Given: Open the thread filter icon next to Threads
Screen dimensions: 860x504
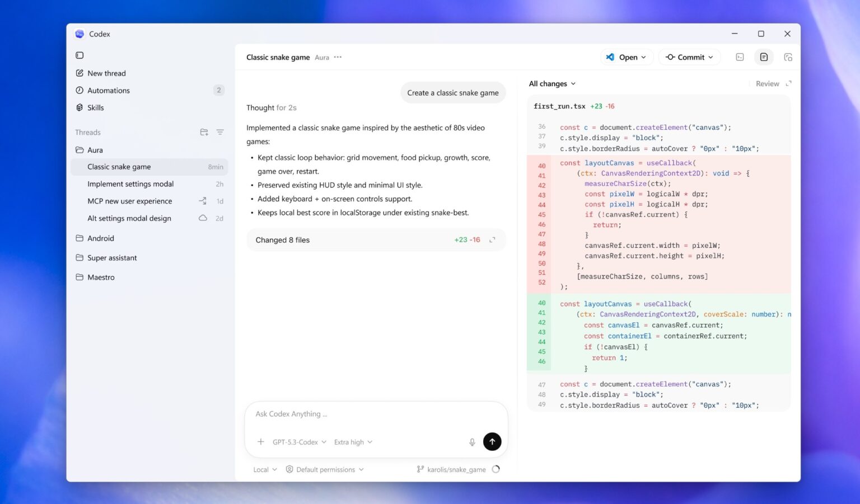Looking at the screenshot, I should (220, 132).
